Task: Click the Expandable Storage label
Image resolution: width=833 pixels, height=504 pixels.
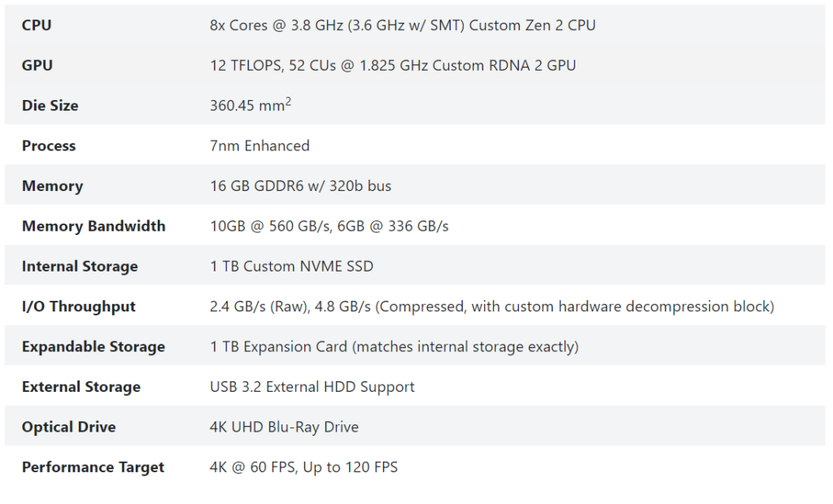Action: [94, 347]
